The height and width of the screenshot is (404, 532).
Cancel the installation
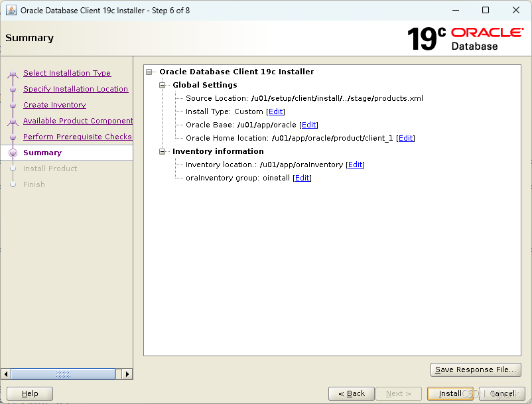502,393
